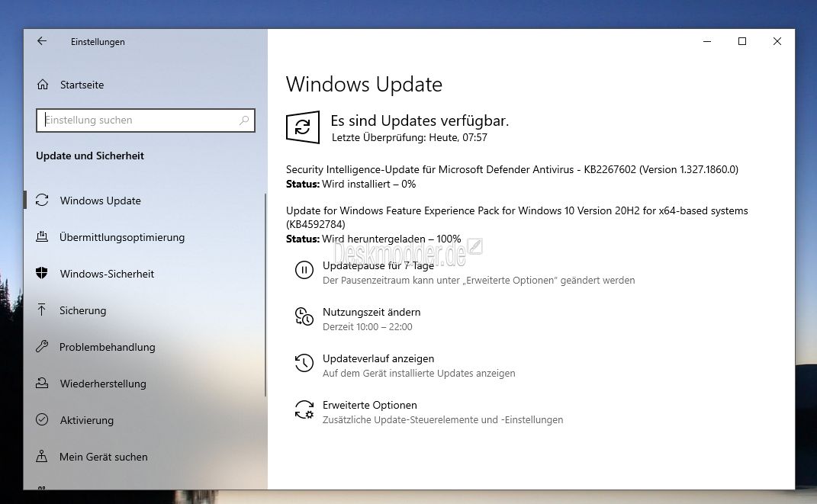Click the Windows-Sicherheit shield icon
817x504 pixels.
pos(42,273)
